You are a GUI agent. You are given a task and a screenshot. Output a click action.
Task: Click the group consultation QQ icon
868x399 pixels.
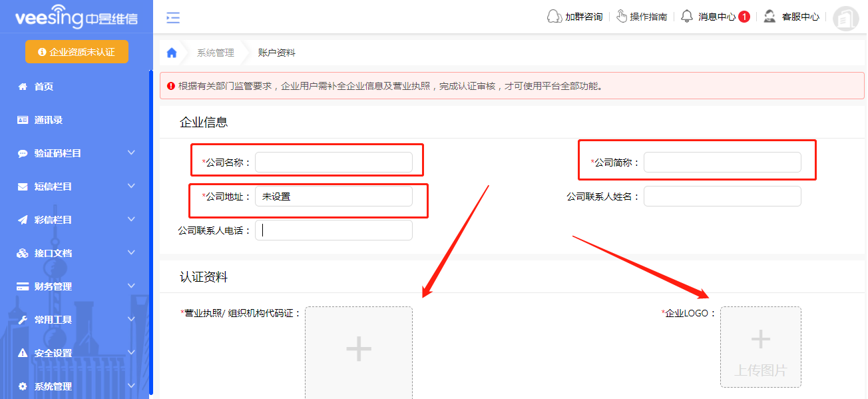(554, 17)
